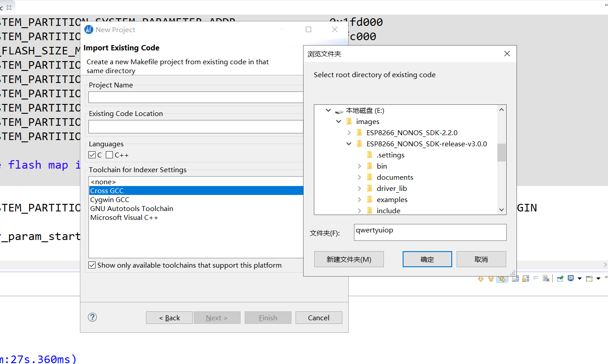The width and height of the screenshot is (608, 364).
Task: Click Open Console new-window icon
Action: coord(589,279)
